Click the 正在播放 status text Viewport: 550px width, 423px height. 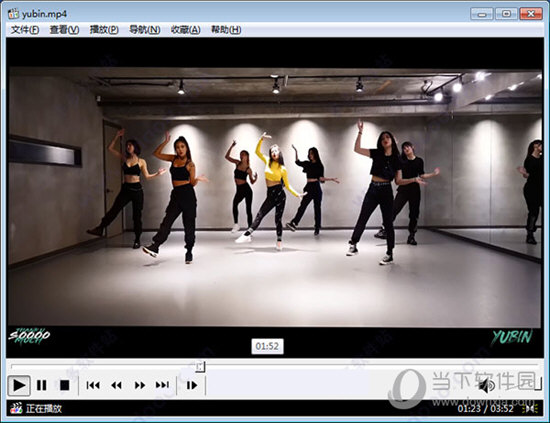point(44,409)
